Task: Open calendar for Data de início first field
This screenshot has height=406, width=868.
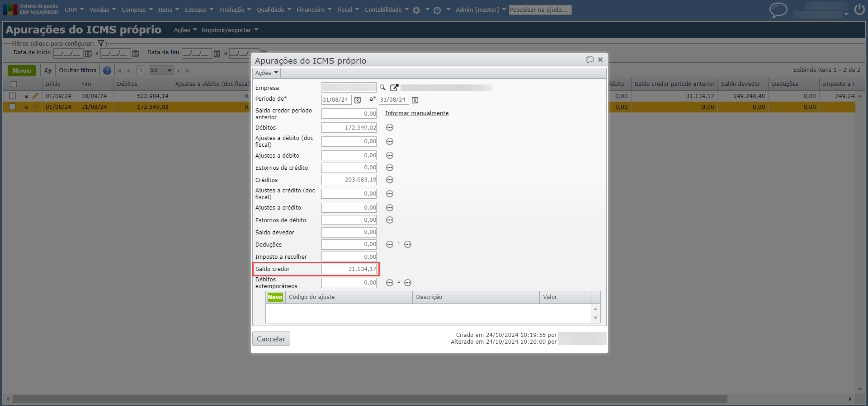Action: [x=88, y=54]
